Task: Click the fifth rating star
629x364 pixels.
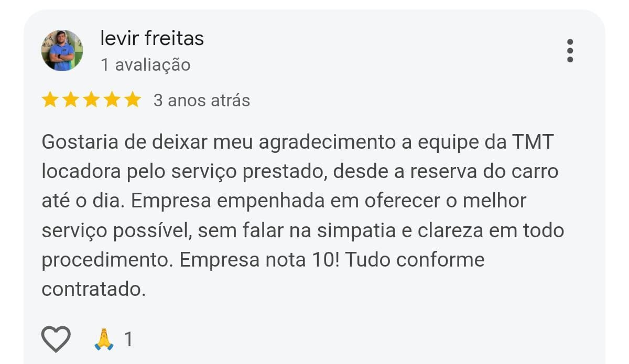Action: point(133,100)
